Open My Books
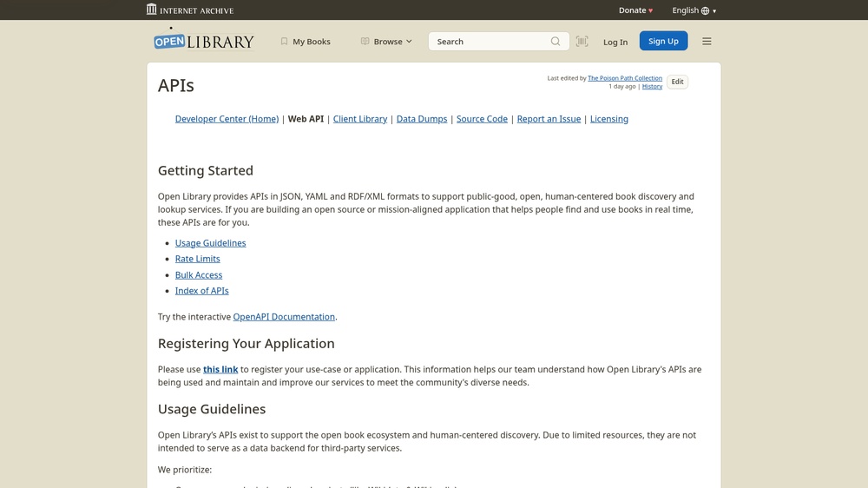868x488 pixels. click(x=306, y=42)
